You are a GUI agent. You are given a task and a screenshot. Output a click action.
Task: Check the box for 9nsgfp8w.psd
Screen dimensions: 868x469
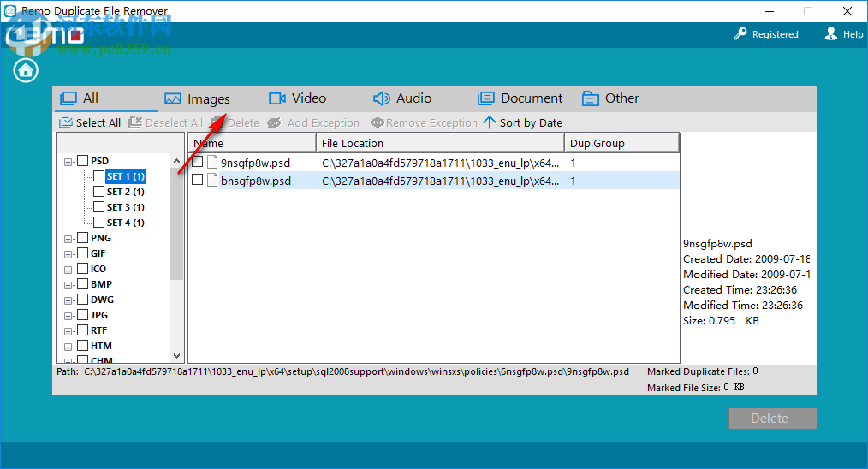[197, 162]
